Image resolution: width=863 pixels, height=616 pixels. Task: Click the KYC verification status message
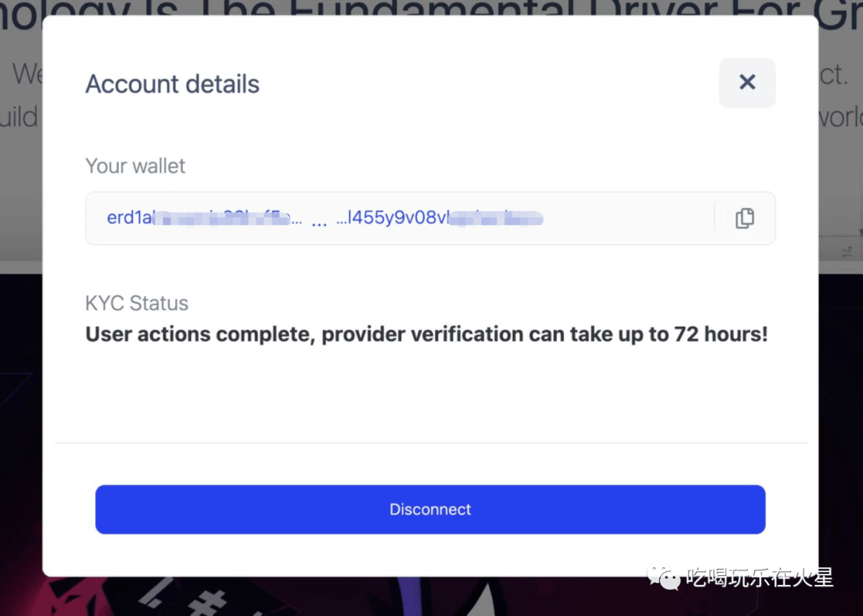click(x=426, y=334)
